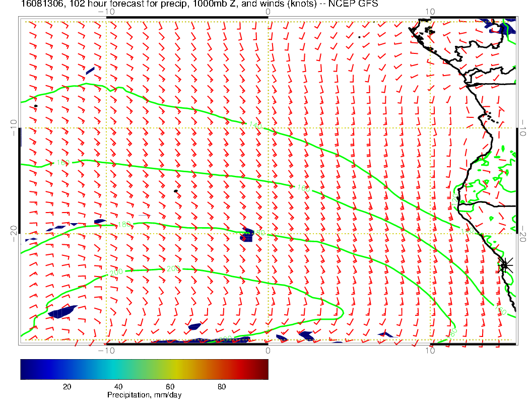
Task: Click the colorbar tick label 40
Action: pyautogui.click(x=118, y=386)
